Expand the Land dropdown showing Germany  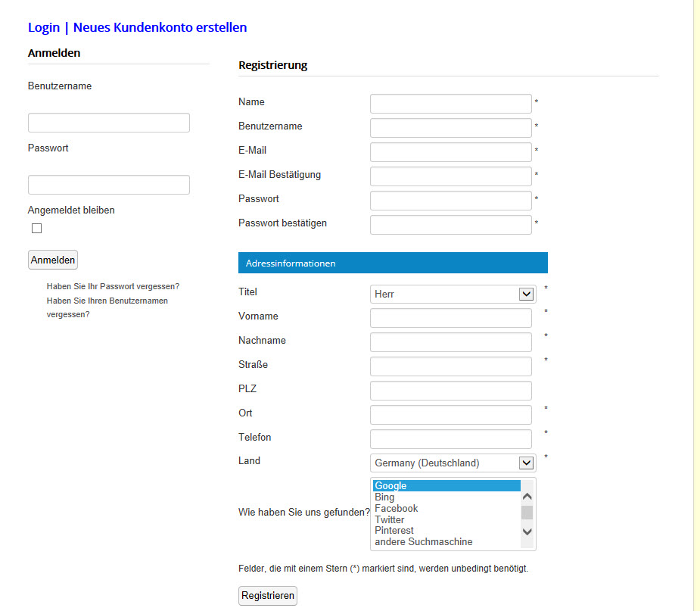pos(453,463)
